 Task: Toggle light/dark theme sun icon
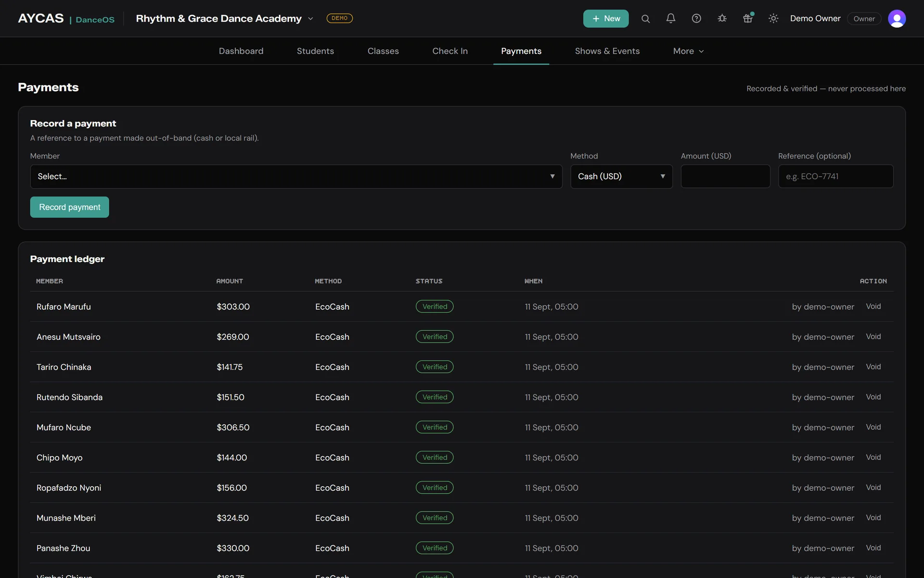773,19
